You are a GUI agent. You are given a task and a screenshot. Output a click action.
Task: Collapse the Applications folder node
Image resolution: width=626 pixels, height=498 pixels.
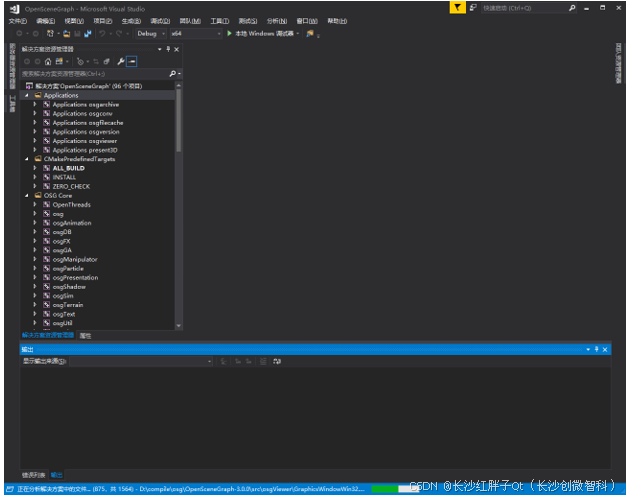[27, 96]
